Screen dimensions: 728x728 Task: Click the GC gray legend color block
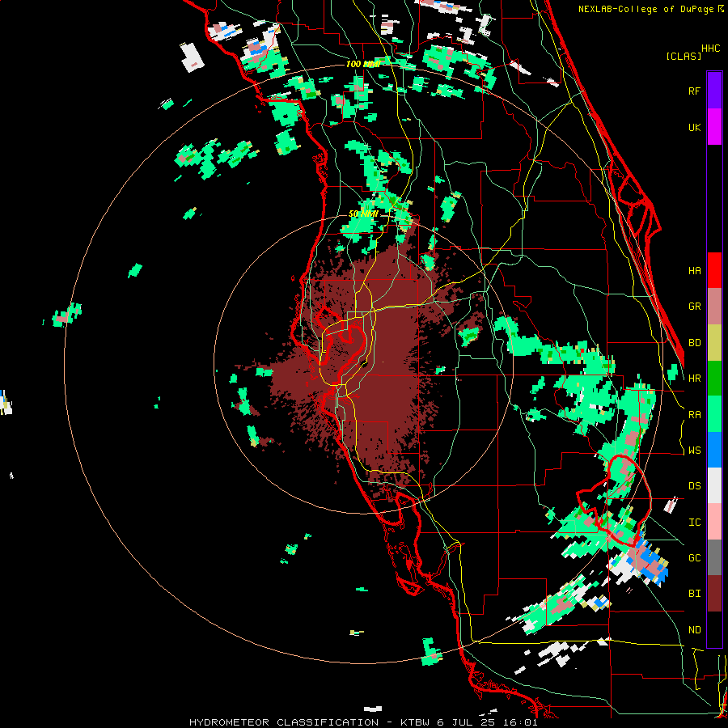pyautogui.click(x=714, y=557)
